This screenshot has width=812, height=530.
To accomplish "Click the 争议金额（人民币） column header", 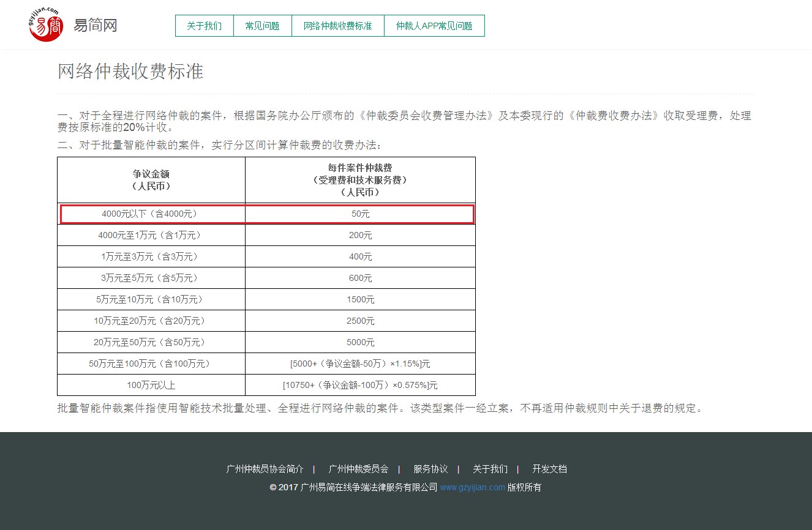I will click(x=151, y=180).
